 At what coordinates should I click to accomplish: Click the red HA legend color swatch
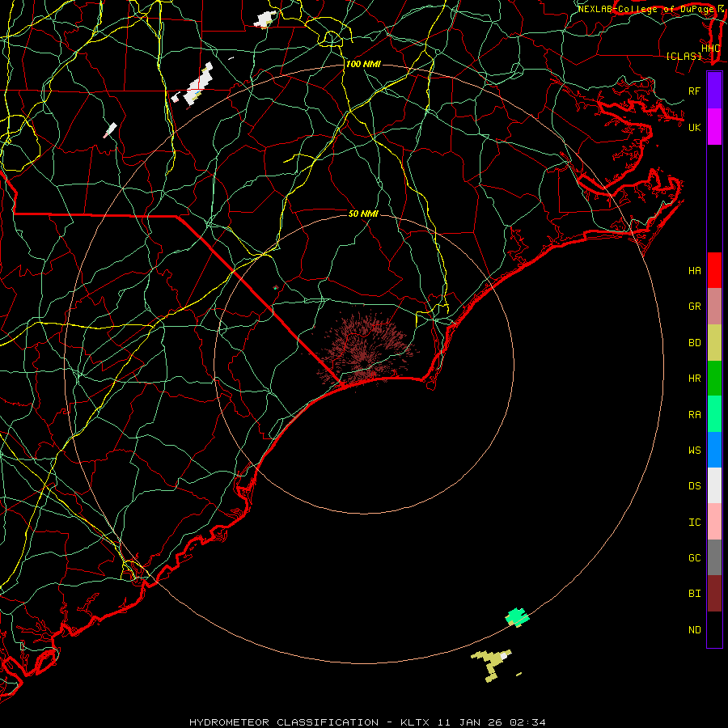714,270
